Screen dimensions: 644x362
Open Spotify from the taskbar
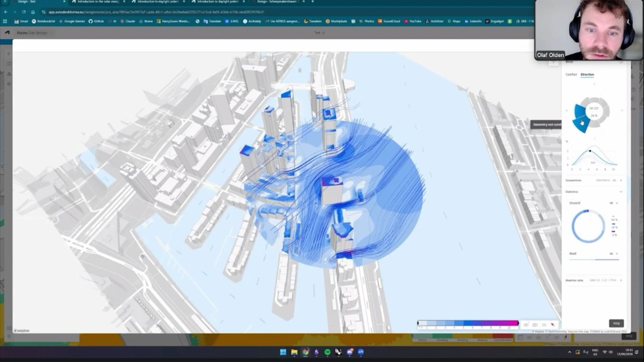(327, 352)
